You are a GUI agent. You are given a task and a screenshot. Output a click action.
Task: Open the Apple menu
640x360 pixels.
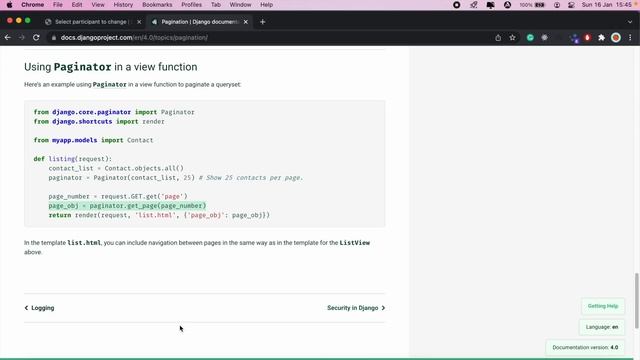tap(9, 5)
